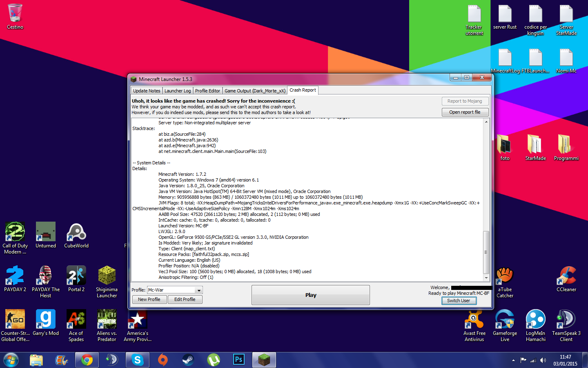This screenshot has width=588, height=368.
Task: Expand the Profile dropdown showing Mc-War
Action: tap(199, 290)
